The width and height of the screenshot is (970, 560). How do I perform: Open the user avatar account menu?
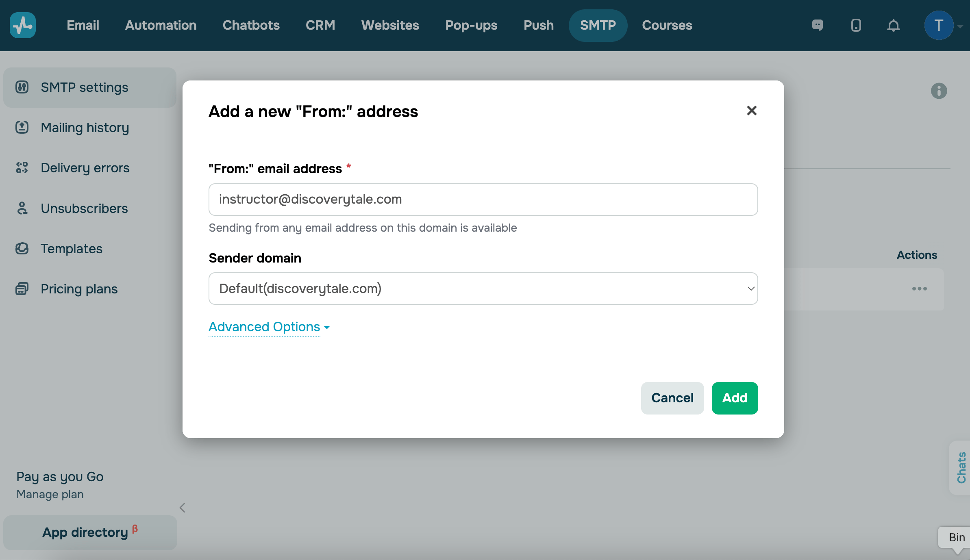[x=939, y=25]
